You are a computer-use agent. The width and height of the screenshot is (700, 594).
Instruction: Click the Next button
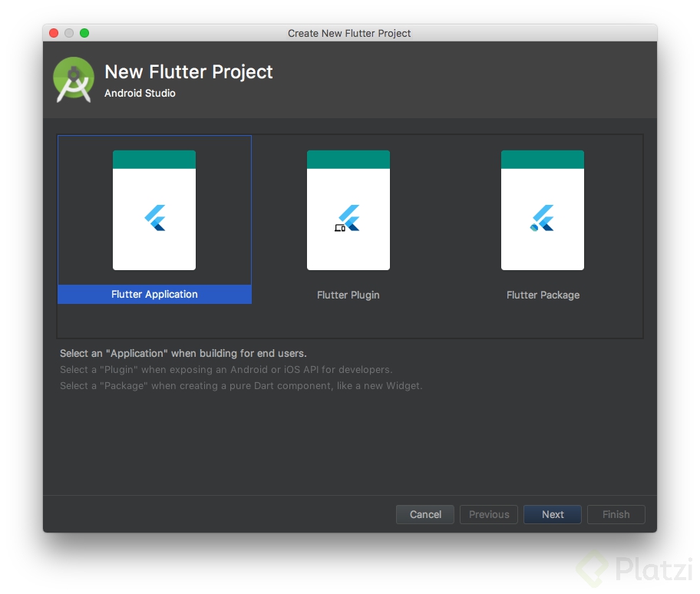(552, 514)
